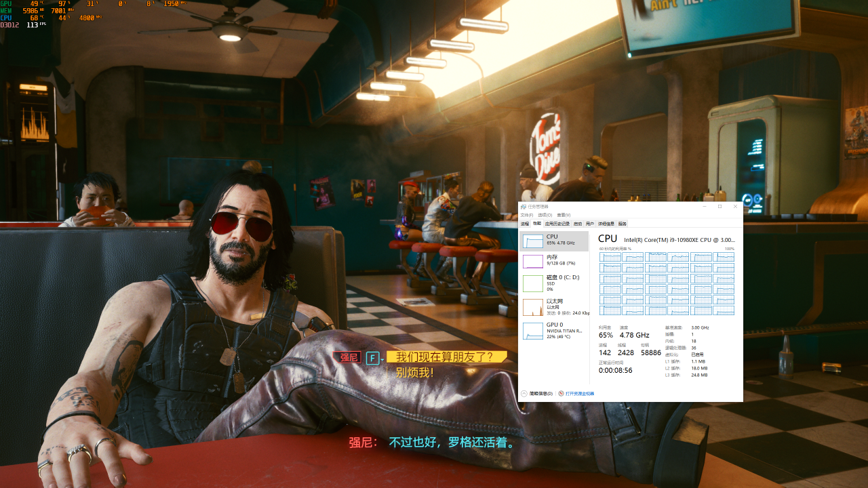The image size is (868, 488).
Task: Click the 60 秒内的利用率 % graph label
Action: (x=616, y=249)
